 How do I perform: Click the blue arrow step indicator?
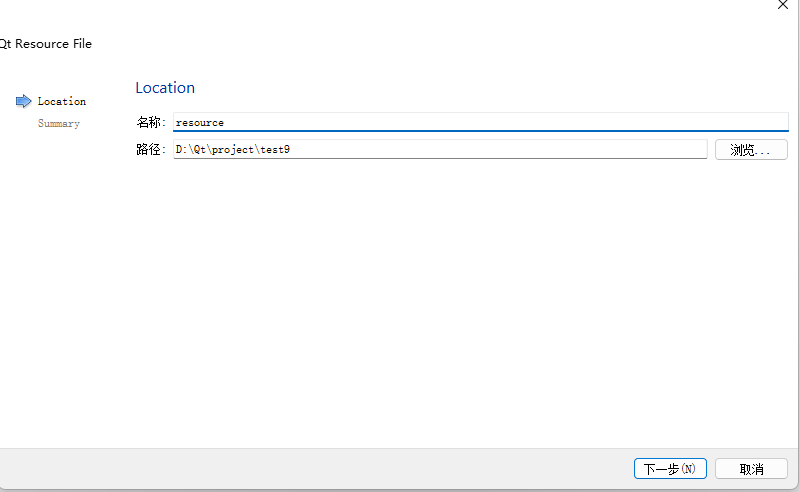23,101
